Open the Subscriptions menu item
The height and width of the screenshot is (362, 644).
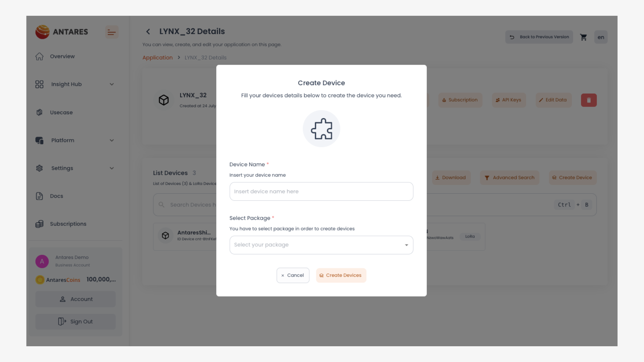click(68, 224)
